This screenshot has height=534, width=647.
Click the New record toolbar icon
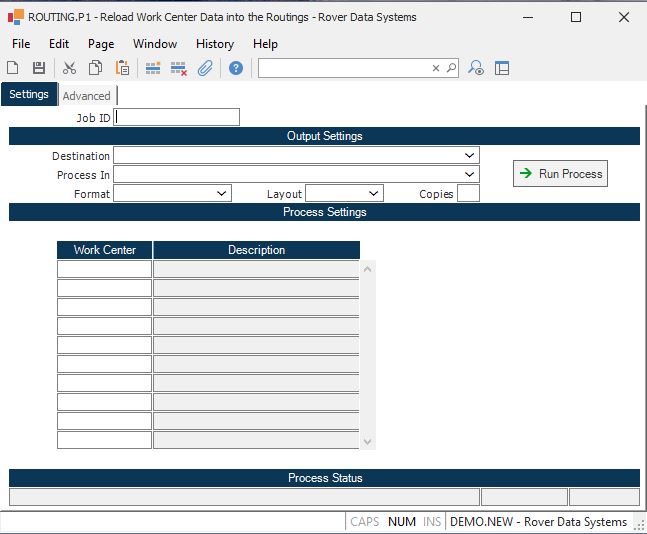pos(13,68)
